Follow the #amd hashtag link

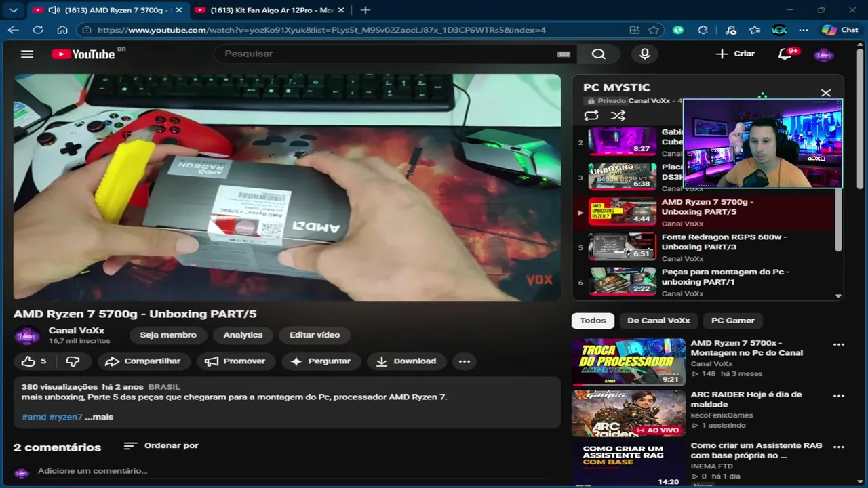(x=34, y=417)
